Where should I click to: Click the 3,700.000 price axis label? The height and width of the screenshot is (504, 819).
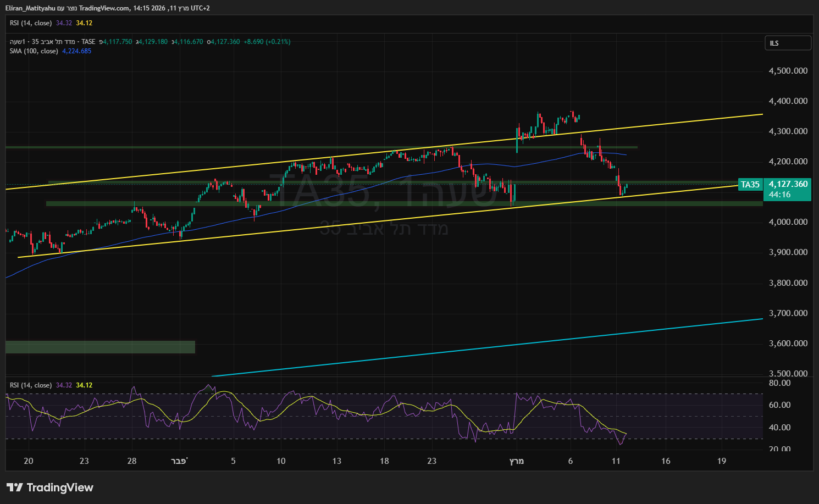click(788, 313)
